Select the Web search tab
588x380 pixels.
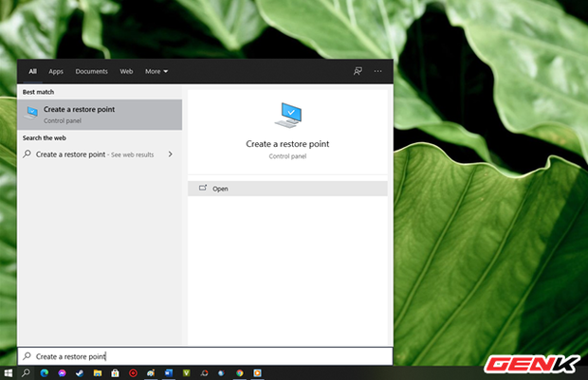[x=126, y=71]
